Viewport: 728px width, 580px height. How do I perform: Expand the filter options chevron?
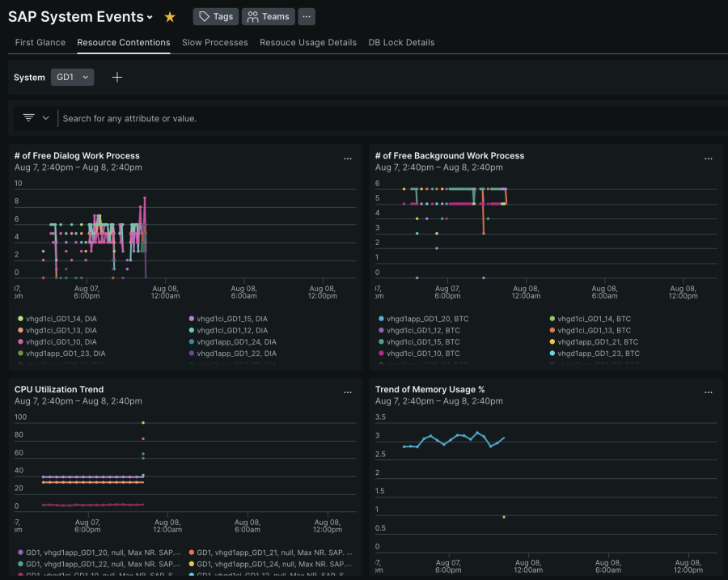click(x=45, y=118)
